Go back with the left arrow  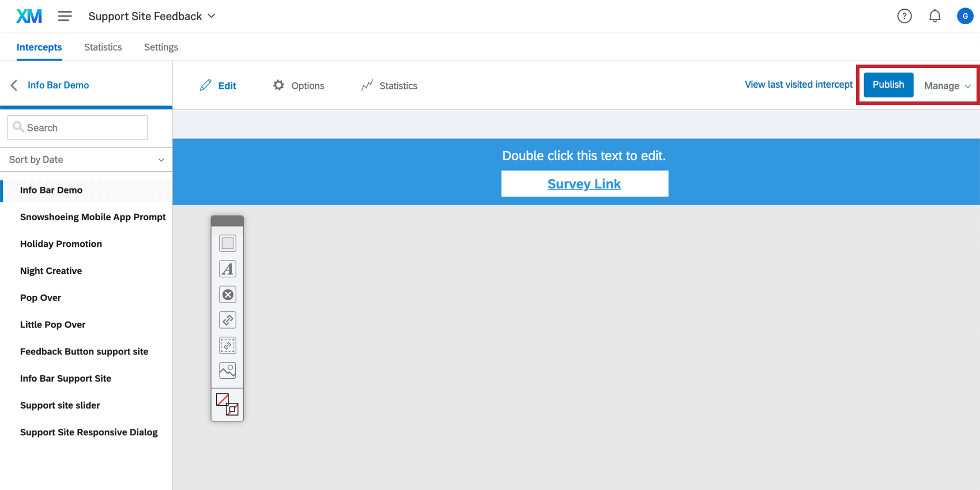pos(14,85)
